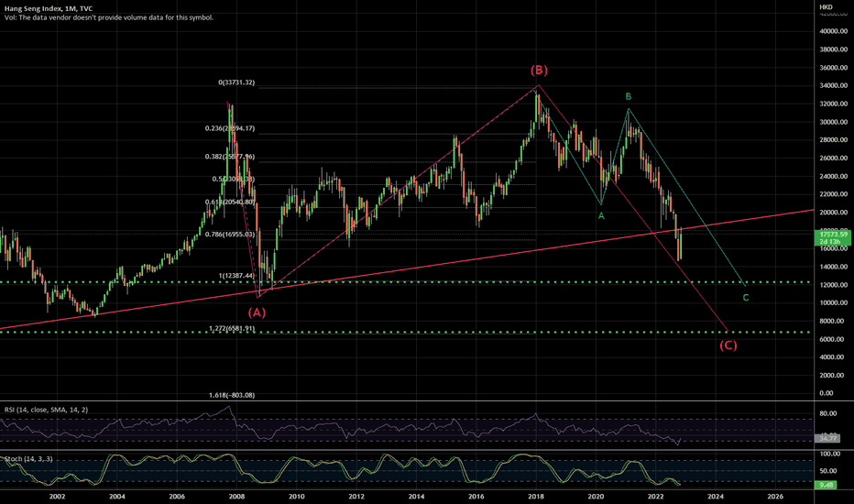
Task: Select the green B sub-wave label
Action: [x=628, y=96]
